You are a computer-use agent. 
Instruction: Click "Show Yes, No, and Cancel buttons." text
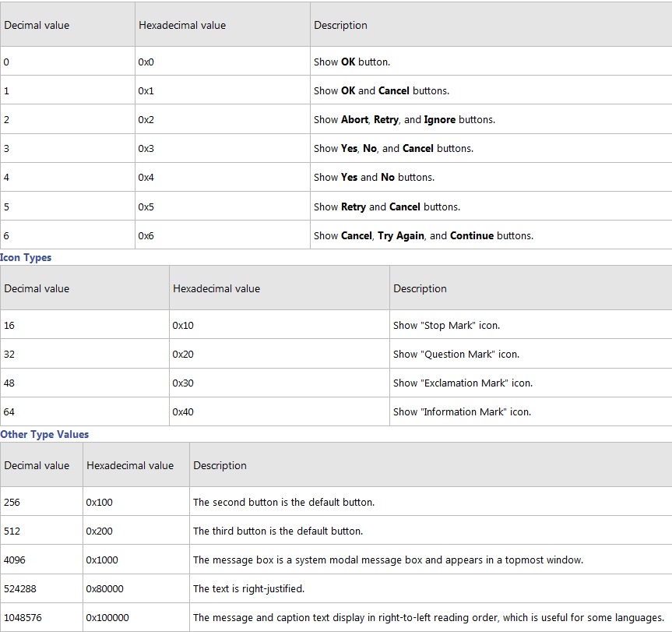[x=393, y=148]
